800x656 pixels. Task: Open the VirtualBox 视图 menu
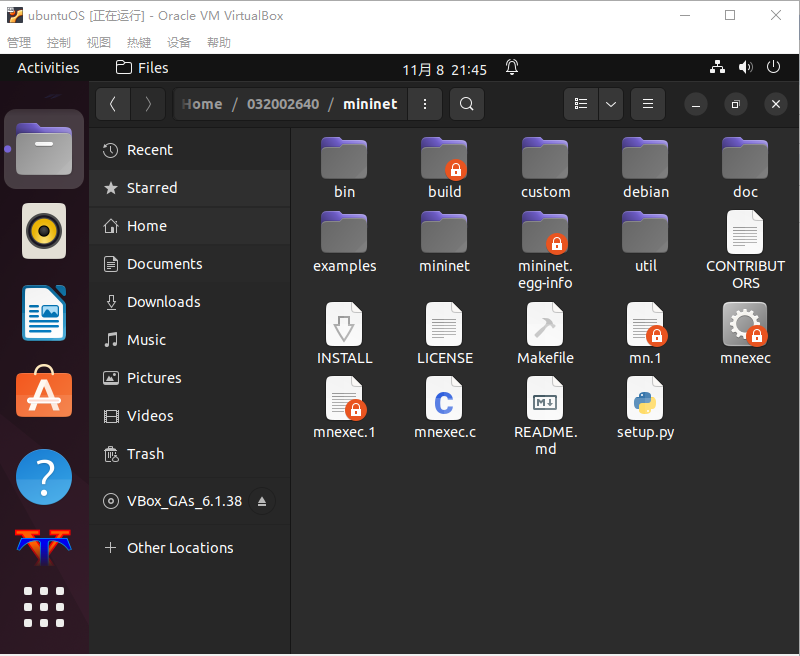coord(99,42)
